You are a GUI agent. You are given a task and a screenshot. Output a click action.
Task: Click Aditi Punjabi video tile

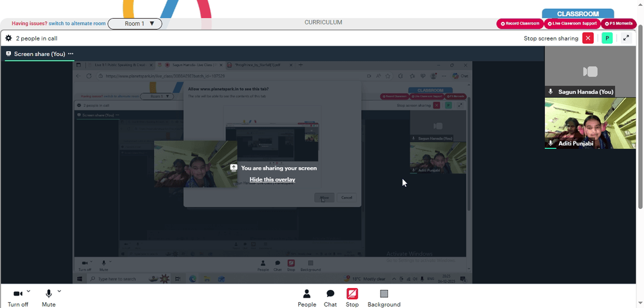(x=590, y=123)
